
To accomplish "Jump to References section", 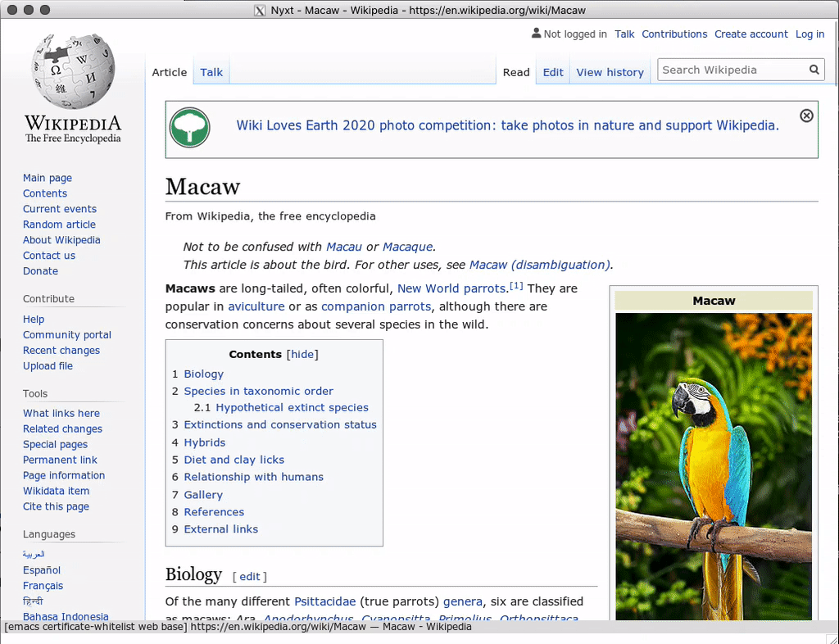I will pos(214,512).
